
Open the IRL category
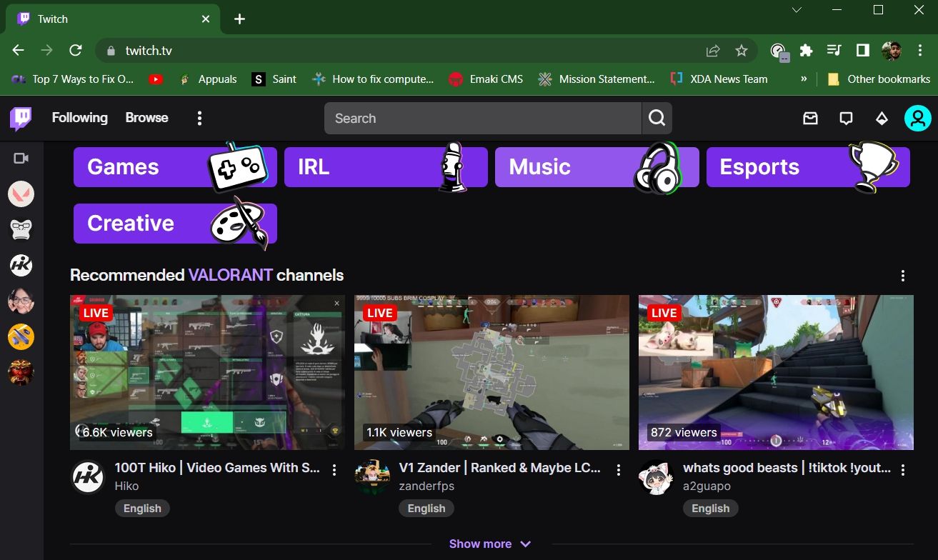pos(386,167)
